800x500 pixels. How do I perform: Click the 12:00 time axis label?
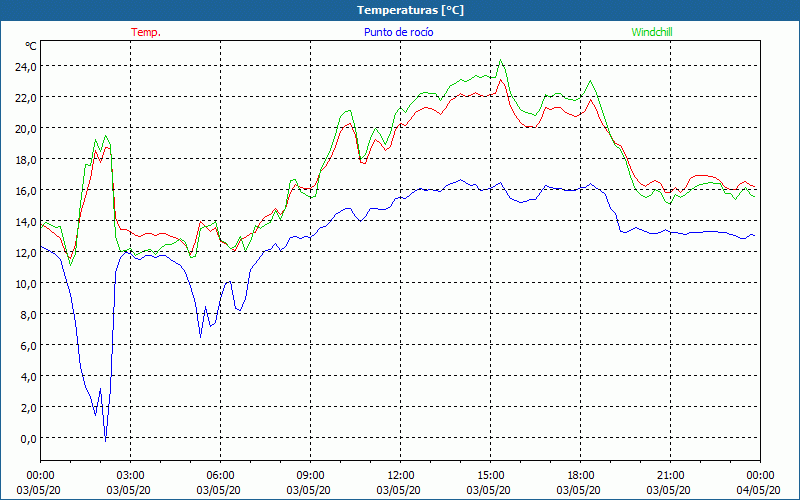point(401,476)
